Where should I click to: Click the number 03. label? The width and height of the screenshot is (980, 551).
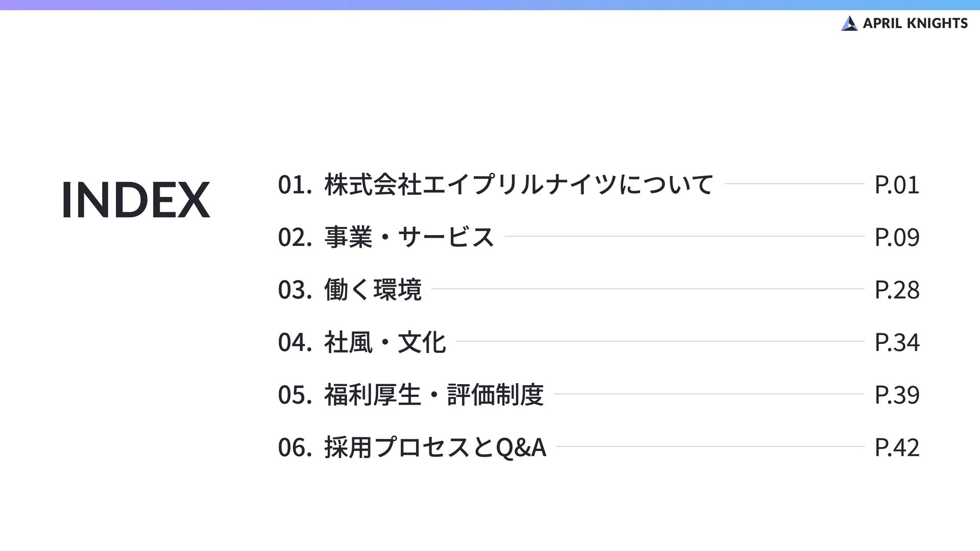click(295, 290)
